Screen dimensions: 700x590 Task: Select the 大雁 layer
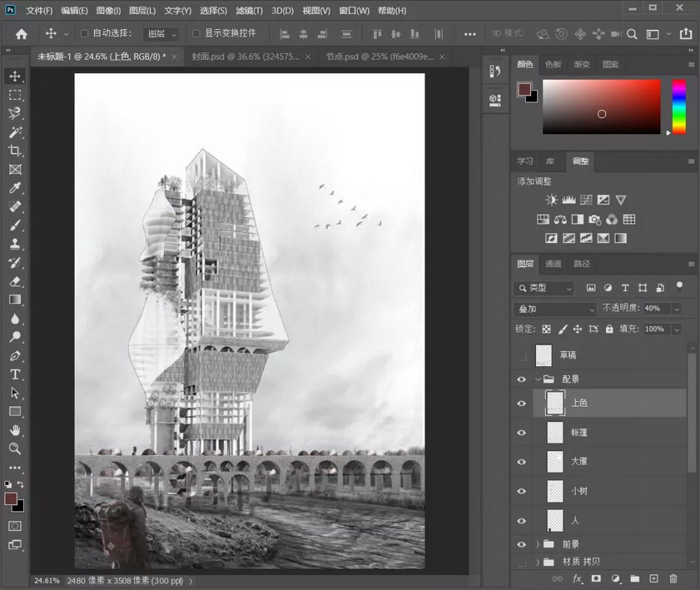point(580,462)
